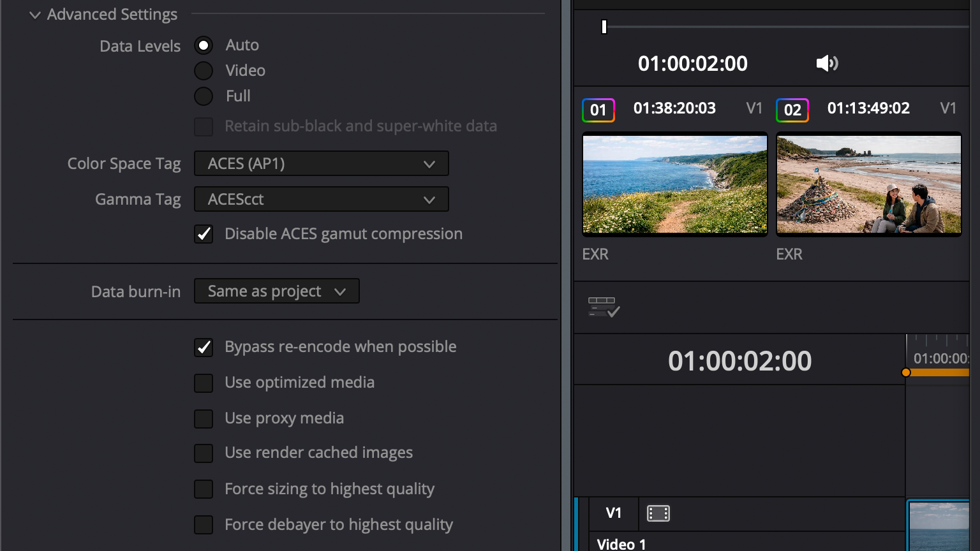Screen dimensions: 980x551
Task: Select the clip 02 number badge
Action: pyautogui.click(x=792, y=110)
